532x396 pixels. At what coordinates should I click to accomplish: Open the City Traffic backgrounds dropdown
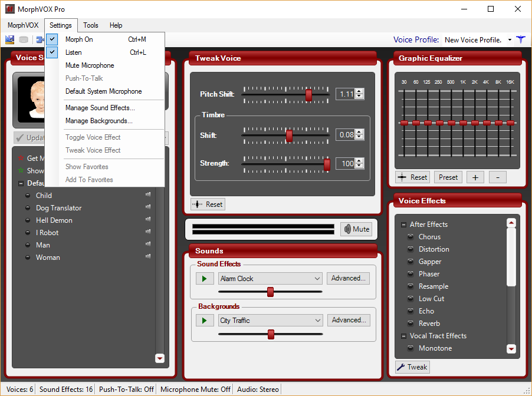coord(317,321)
